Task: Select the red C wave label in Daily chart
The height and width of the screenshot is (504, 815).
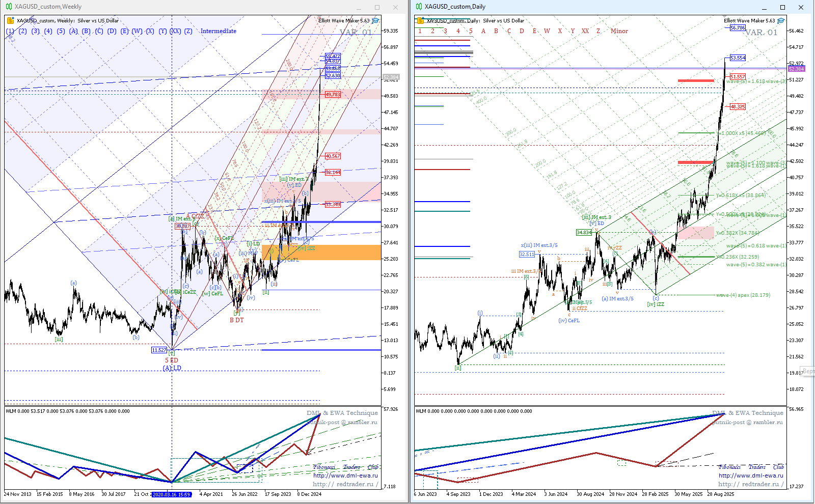Action: [509, 31]
